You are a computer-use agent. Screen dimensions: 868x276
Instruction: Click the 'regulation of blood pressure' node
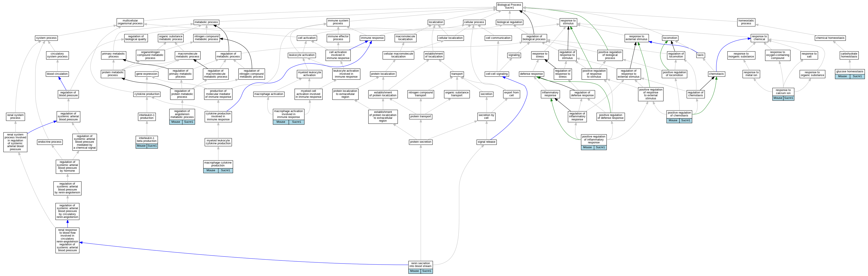tap(68, 94)
